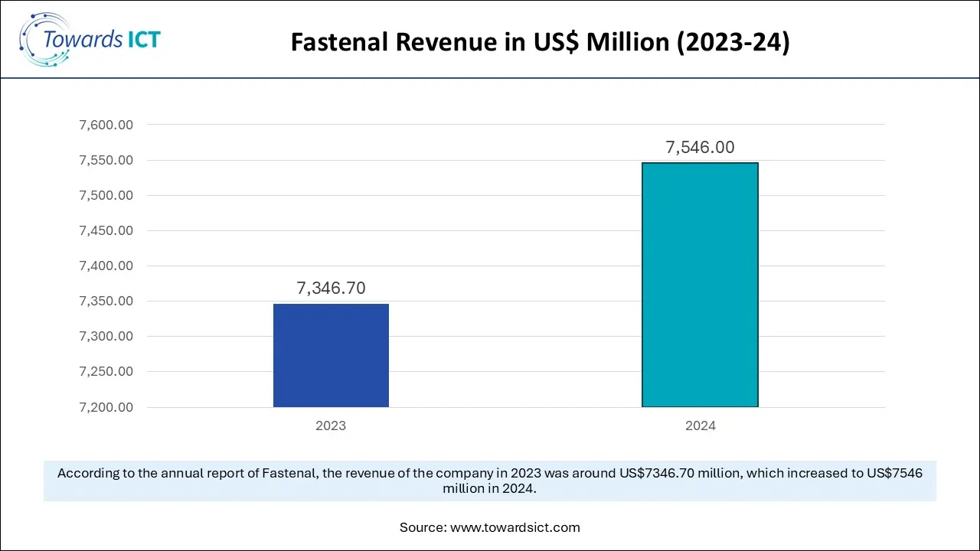This screenshot has height=551, width=980.
Task: Open the www.towardsict.com source link
Action: 514,527
